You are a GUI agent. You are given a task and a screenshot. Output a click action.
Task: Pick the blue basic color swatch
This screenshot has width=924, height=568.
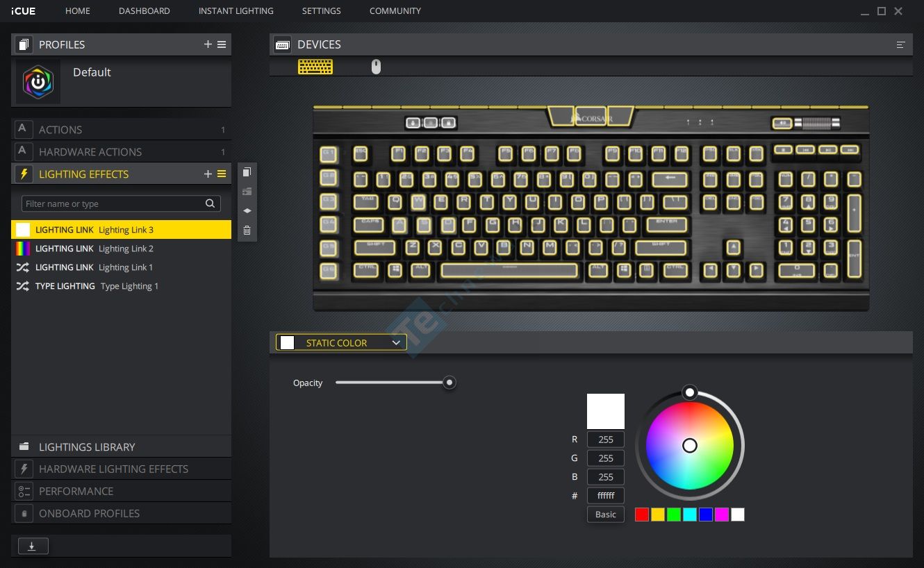point(706,515)
